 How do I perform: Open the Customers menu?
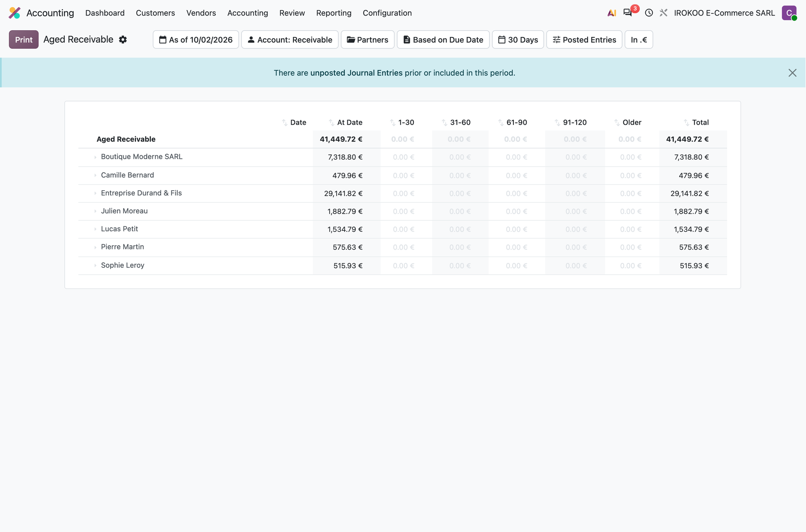click(155, 13)
